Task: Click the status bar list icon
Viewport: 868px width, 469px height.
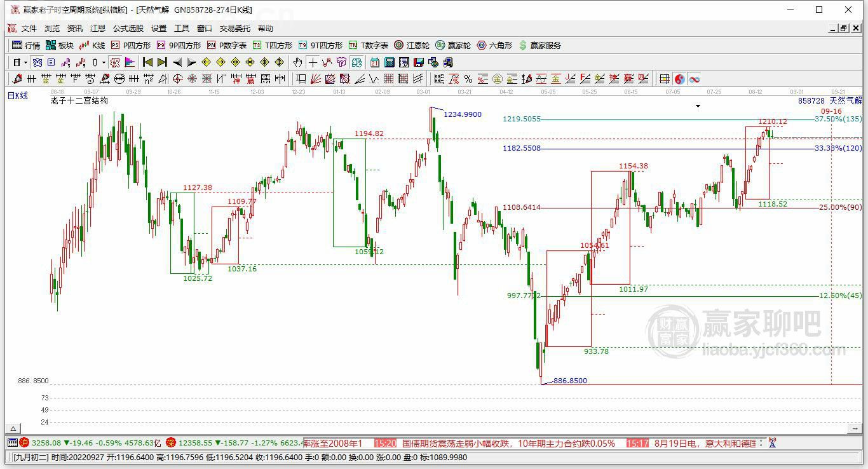Action: click(x=12, y=443)
